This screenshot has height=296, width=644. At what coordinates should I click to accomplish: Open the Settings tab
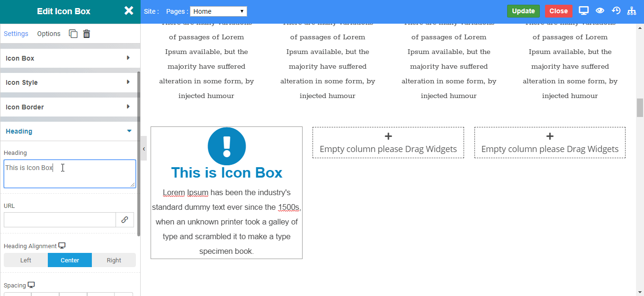click(x=16, y=34)
